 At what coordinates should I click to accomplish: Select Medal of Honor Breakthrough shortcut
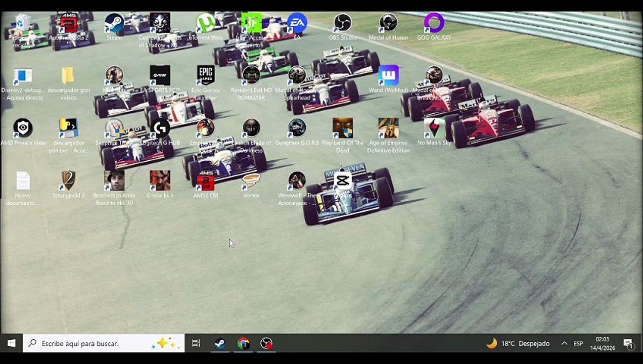click(434, 83)
